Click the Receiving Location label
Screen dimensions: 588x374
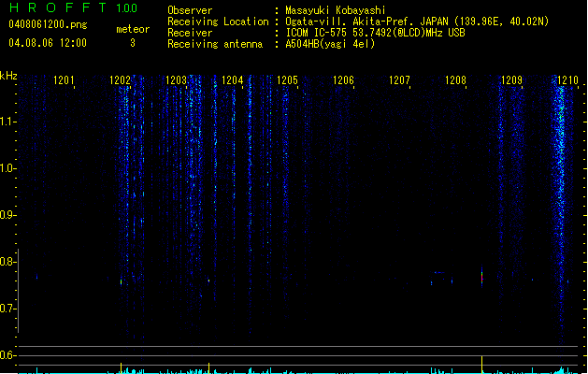218,22
